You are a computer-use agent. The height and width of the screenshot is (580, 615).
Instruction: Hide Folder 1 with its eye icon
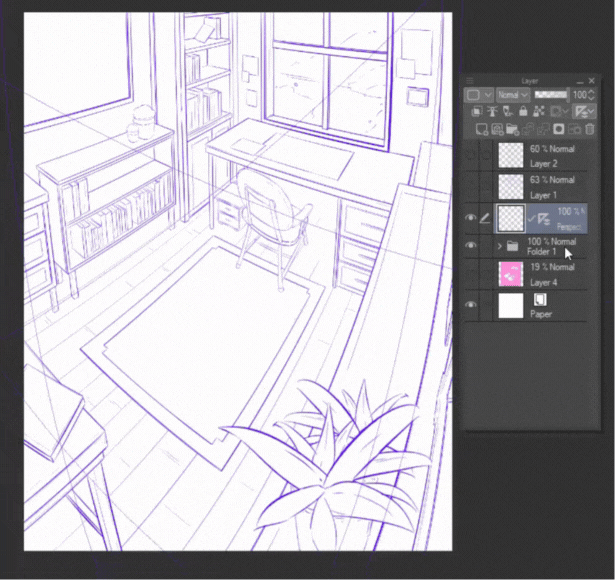471,245
